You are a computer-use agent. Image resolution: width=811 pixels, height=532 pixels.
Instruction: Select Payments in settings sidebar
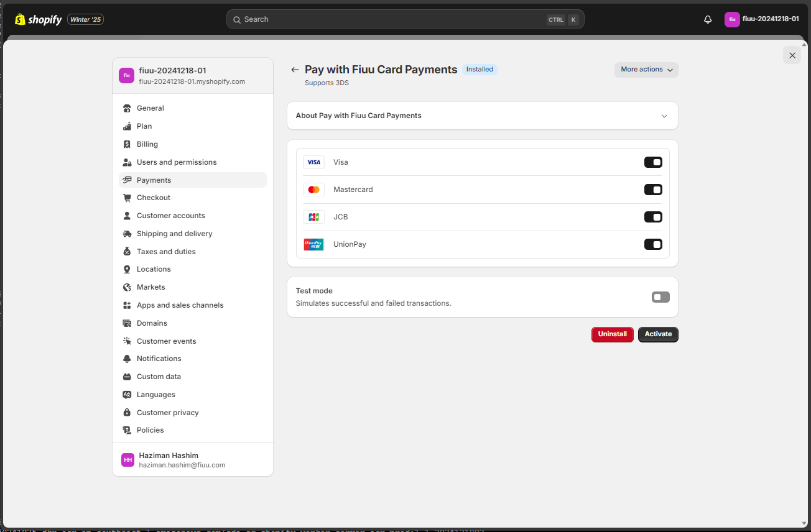pos(193,180)
